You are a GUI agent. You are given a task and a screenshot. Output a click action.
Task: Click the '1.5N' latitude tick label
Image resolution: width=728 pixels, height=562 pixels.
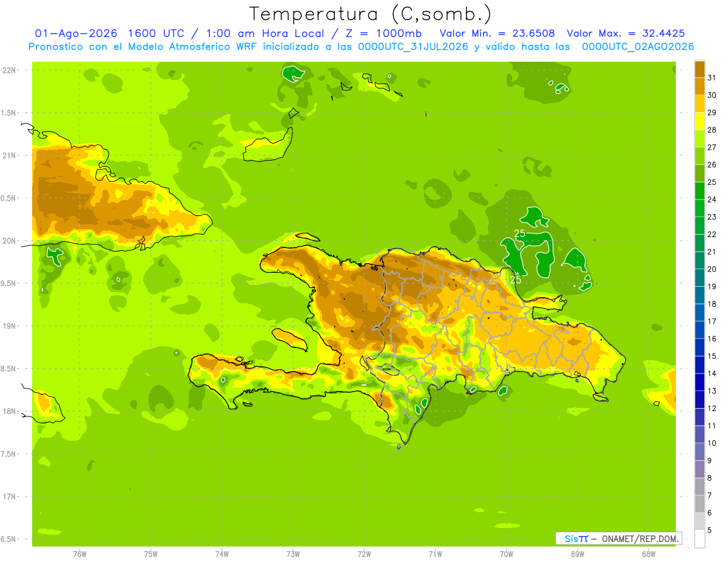coord(9,113)
